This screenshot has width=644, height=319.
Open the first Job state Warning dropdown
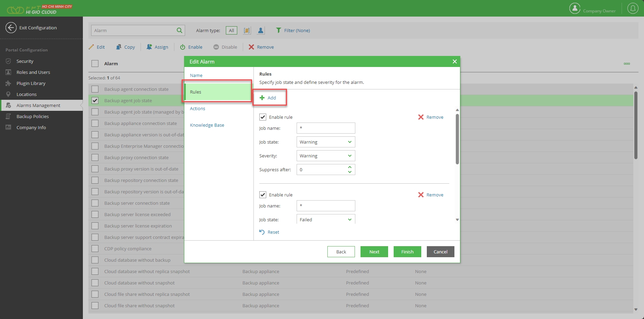326,142
